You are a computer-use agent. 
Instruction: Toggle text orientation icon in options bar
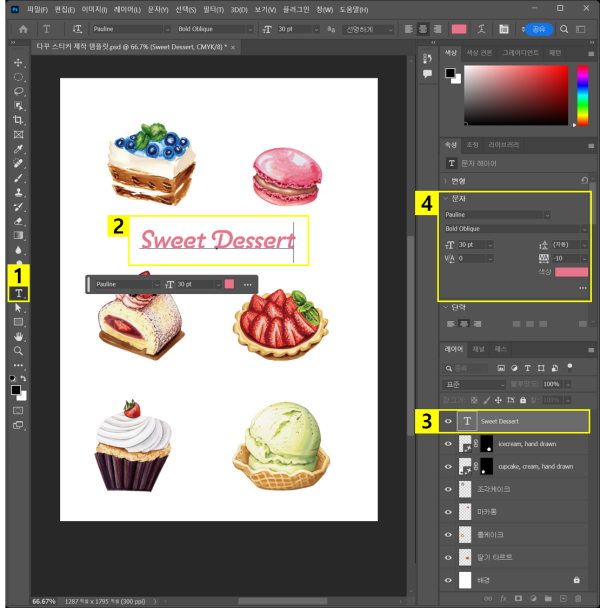pyautogui.click(x=77, y=29)
